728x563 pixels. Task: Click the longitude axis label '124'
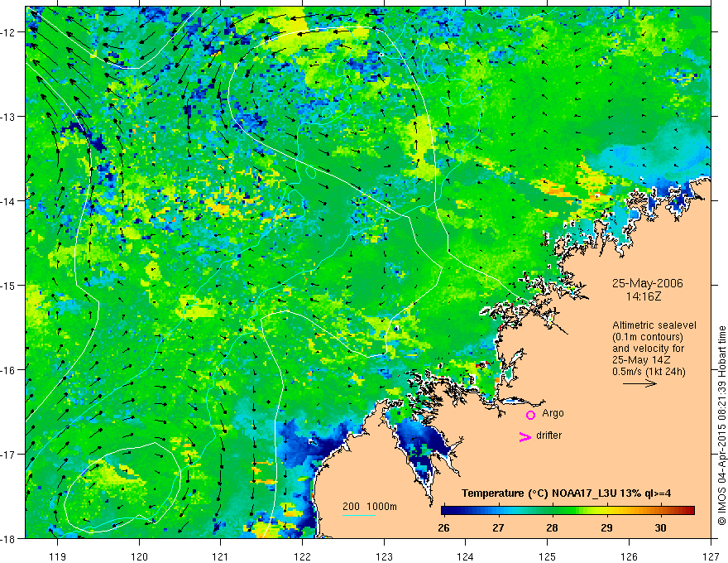(466, 556)
